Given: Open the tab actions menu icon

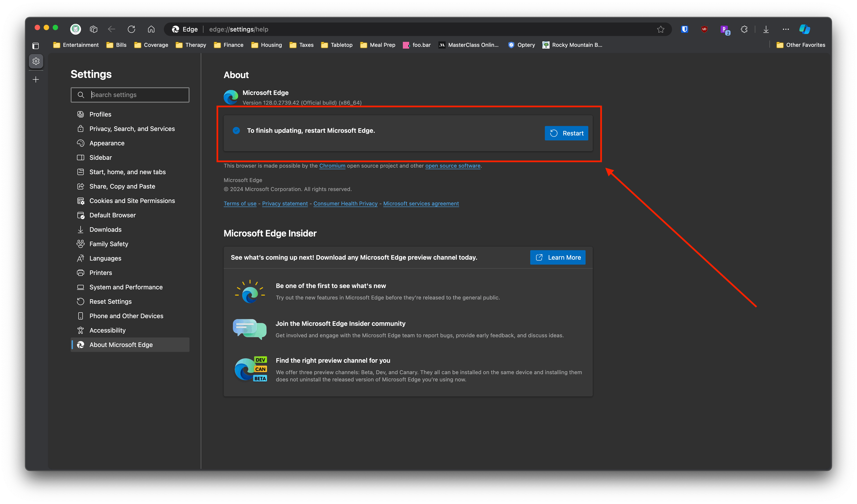Looking at the screenshot, I should [36, 46].
